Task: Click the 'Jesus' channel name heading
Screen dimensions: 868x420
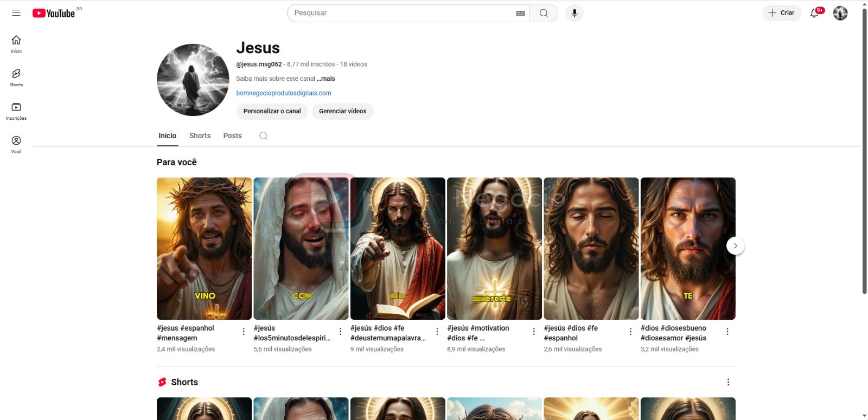Action: [258, 48]
